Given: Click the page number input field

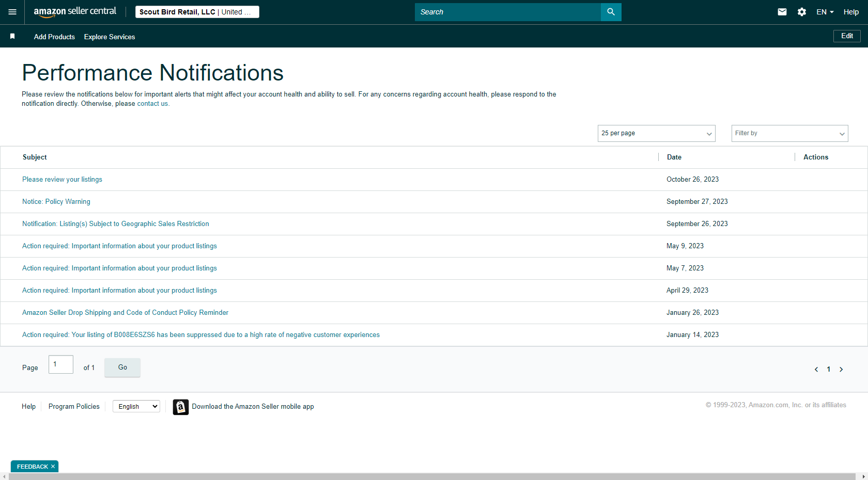Looking at the screenshot, I should pyautogui.click(x=61, y=364).
